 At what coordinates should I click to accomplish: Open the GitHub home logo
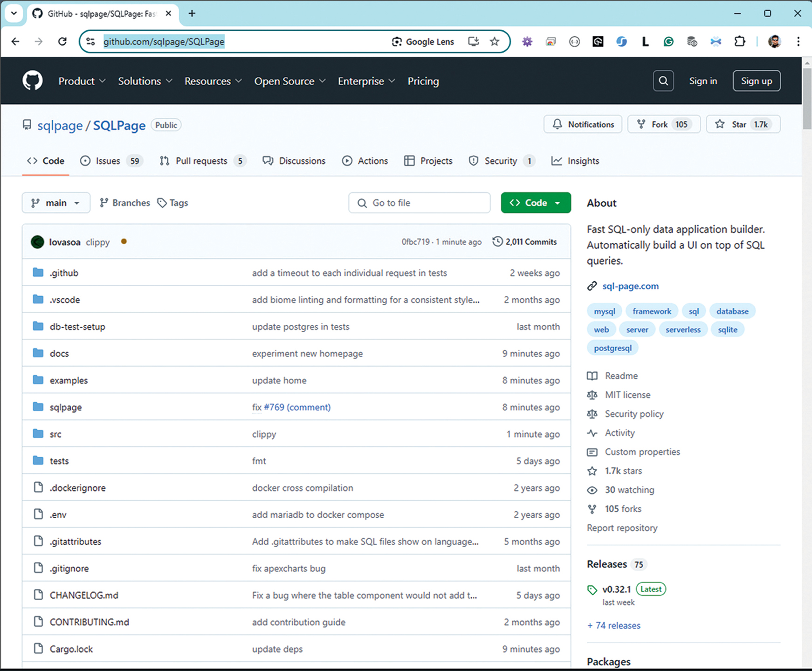pos(33,81)
